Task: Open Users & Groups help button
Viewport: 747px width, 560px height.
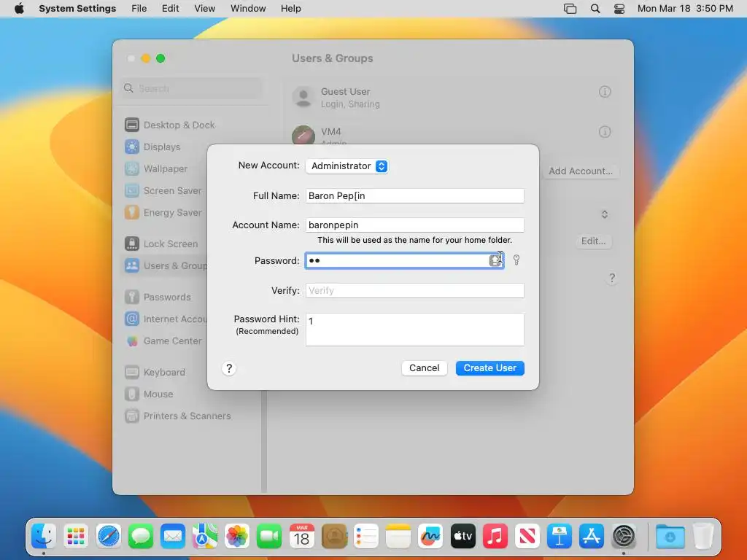Action: pyautogui.click(x=612, y=278)
